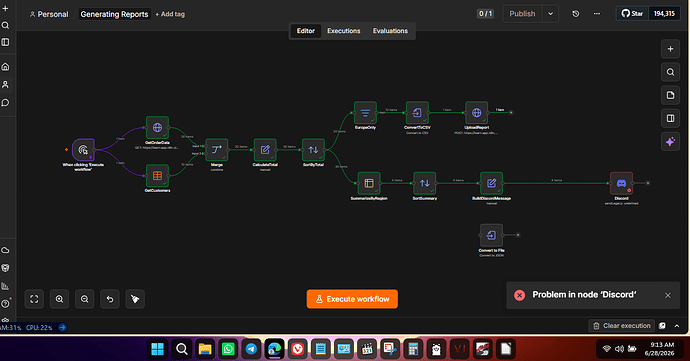The height and width of the screenshot is (361, 690).
Task: Open the CalculateTotal edit node
Action: (265, 150)
